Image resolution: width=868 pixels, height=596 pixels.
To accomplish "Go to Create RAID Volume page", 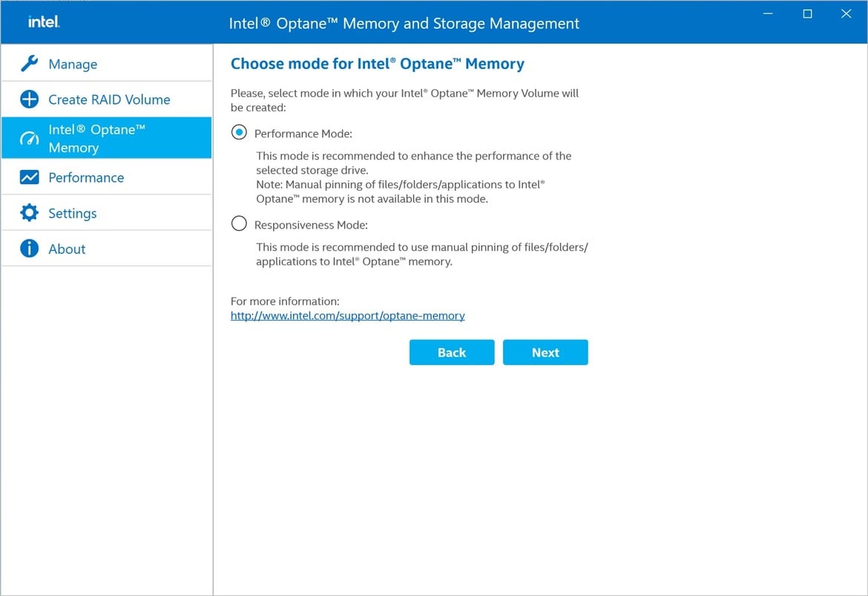I will click(107, 99).
